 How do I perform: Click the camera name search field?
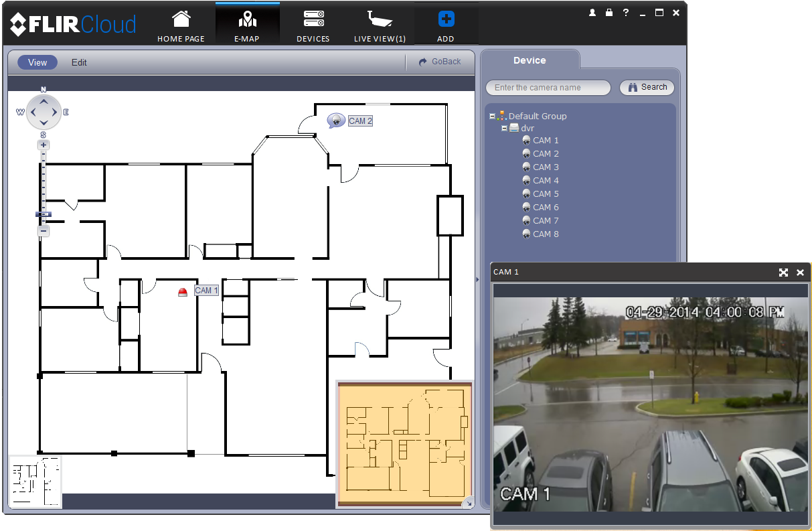click(548, 88)
